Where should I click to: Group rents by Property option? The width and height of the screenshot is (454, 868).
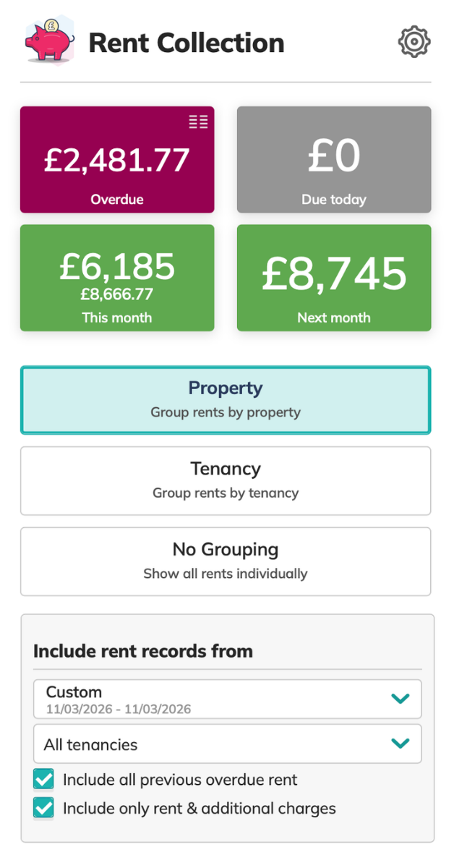click(226, 400)
